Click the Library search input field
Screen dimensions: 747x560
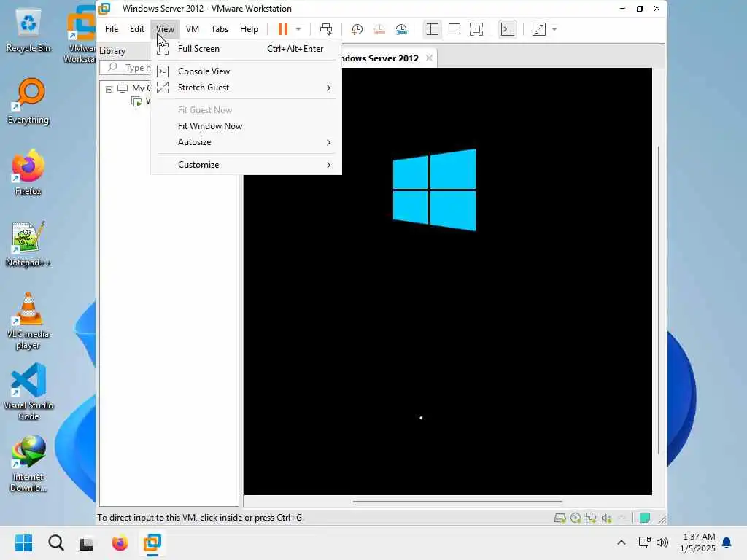pyautogui.click(x=126, y=68)
